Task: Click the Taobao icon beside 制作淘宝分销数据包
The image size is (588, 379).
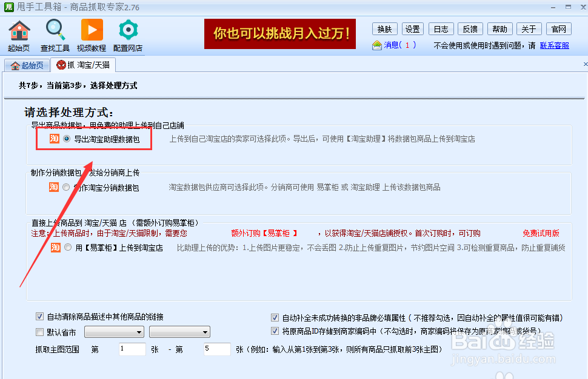Action: (x=53, y=187)
